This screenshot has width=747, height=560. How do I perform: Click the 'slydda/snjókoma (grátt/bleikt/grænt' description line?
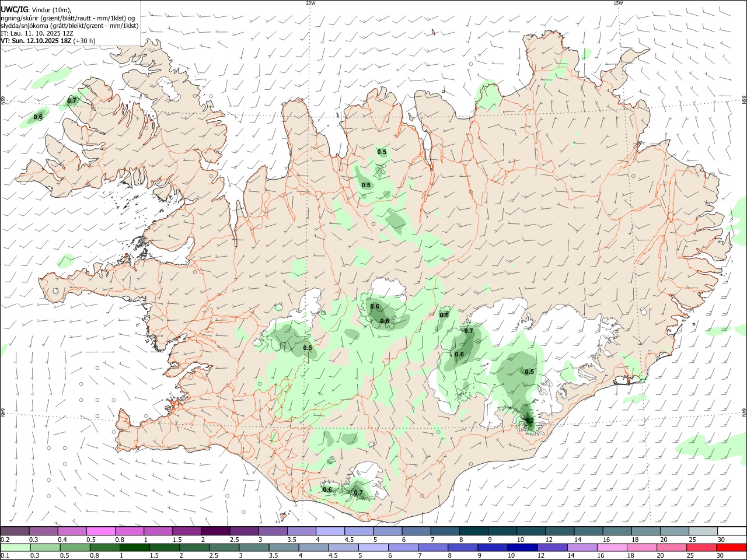point(69,25)
